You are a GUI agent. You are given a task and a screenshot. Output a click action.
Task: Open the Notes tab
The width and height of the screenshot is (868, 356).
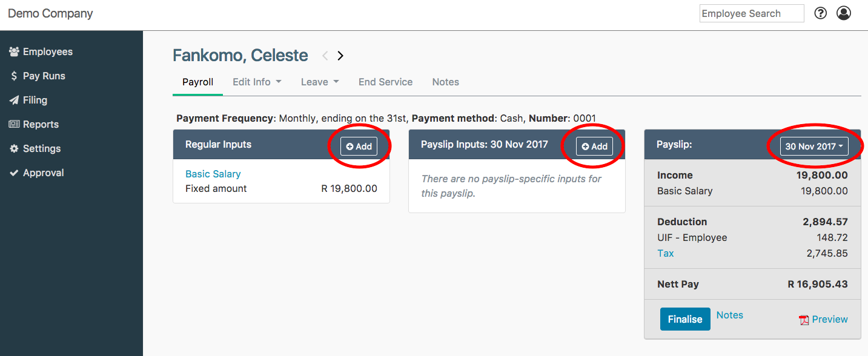[x=445, y=82]
